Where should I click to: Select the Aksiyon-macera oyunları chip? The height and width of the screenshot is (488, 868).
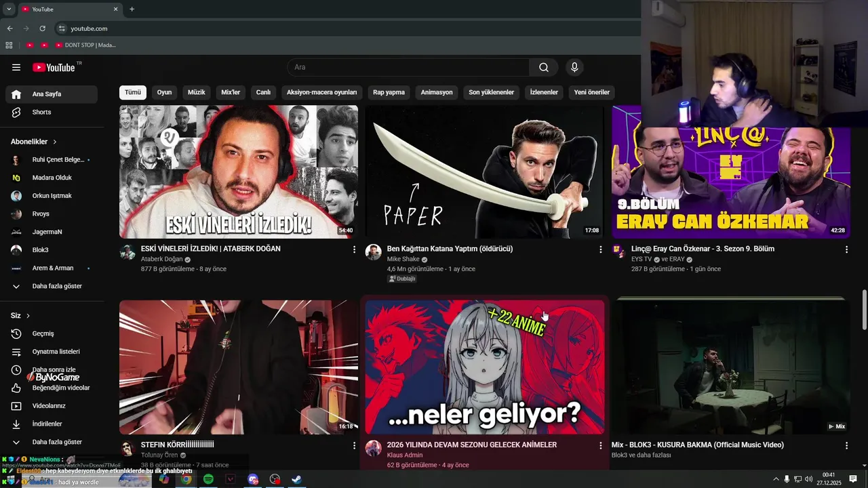pyautogui.click(x=322, y=92)
